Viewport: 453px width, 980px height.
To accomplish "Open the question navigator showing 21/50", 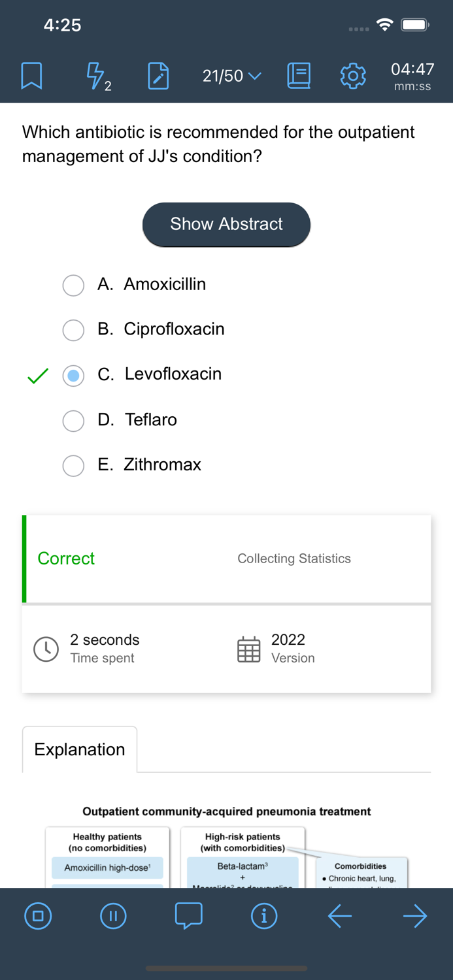I will [x=229, y=75].
